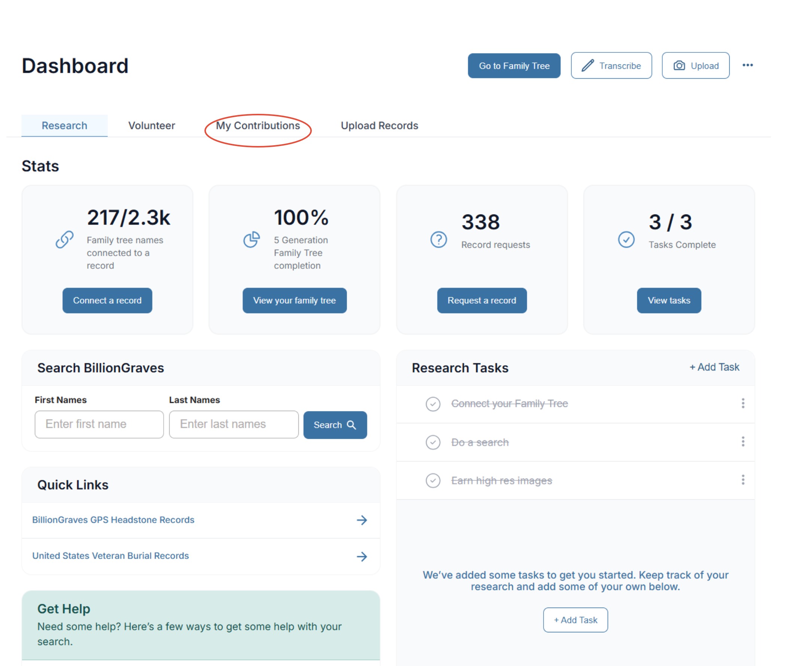The height and width of the screenshot is (666, 812).
Task: Open the options menu for the Connect your Family Tree task
Action: point(743,403)
